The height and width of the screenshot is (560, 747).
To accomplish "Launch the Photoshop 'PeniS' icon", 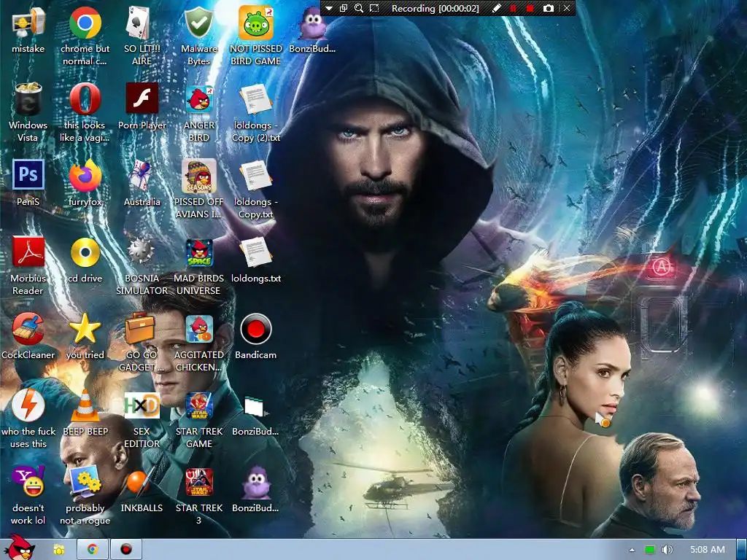I will pyautogui.click(x=28, y=175).
